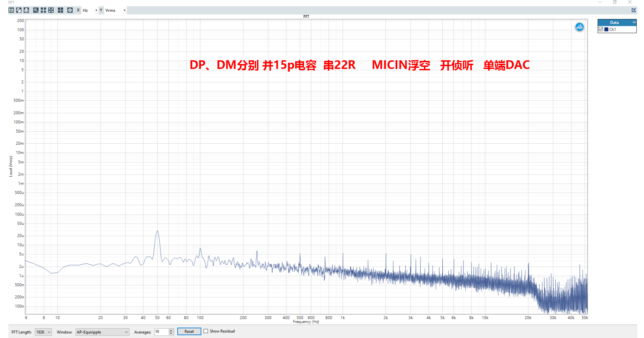The image size is (644, 338).
Task: Click the fit-to-view expand icon
Action: tap(51, 10)
